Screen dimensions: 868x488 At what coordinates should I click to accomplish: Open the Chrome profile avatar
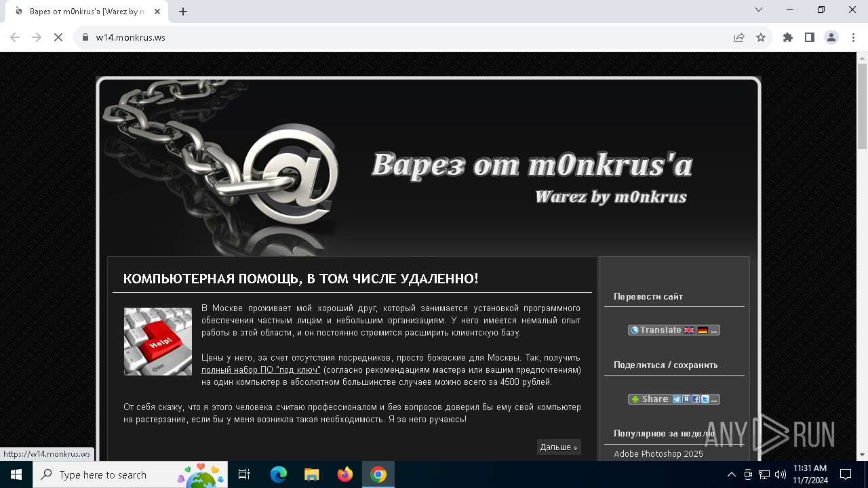coord(831,37)
